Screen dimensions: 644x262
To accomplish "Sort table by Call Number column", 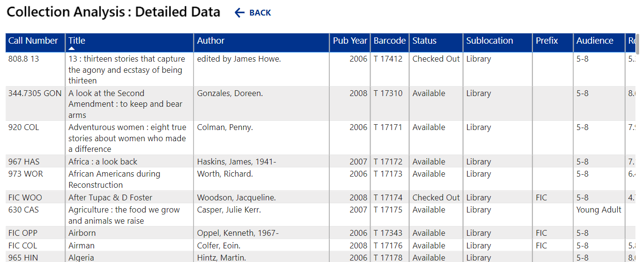I will click(33, 41).
